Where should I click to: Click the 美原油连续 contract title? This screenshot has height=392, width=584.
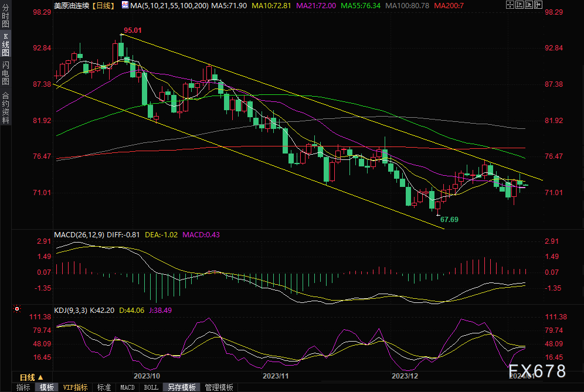(x=72, y=6)
